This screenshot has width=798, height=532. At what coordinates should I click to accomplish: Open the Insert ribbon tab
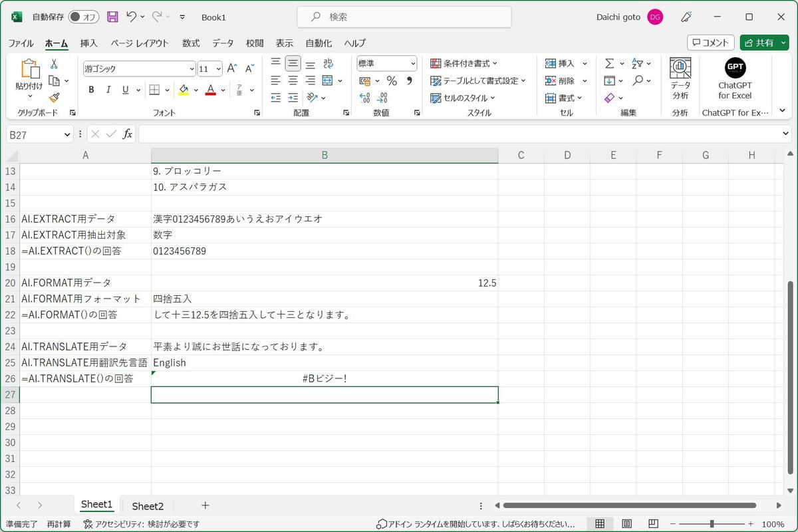coord(88,43)
